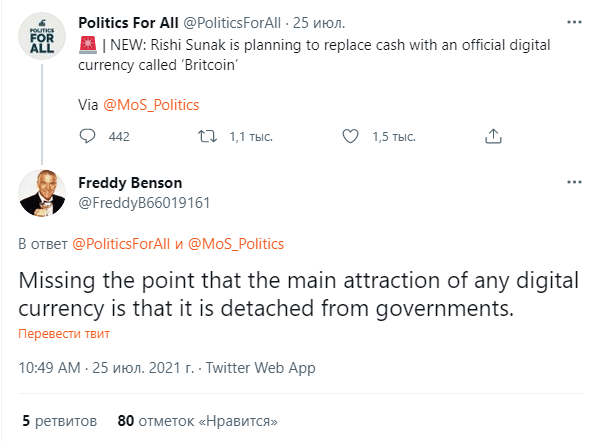Share the tweet via the upload icon
Screen dimensions: 600x441
[493, 136]
